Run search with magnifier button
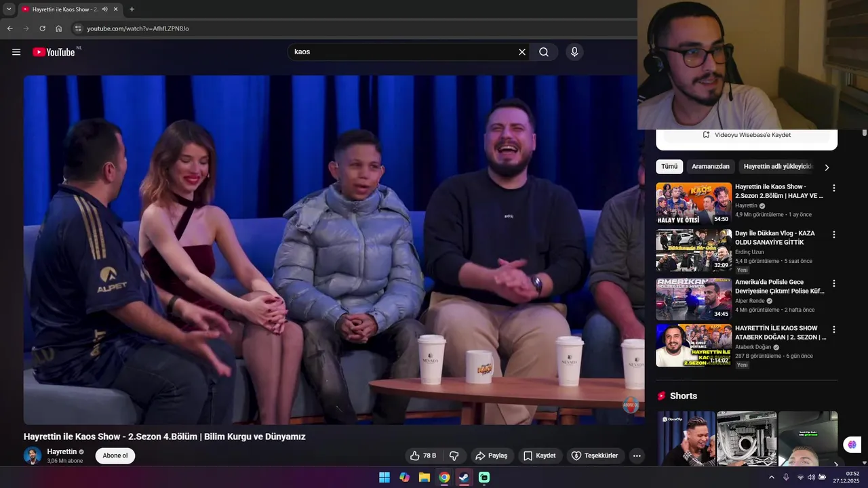Viewport: 868px width, 488px height. [x=544, y=52]
